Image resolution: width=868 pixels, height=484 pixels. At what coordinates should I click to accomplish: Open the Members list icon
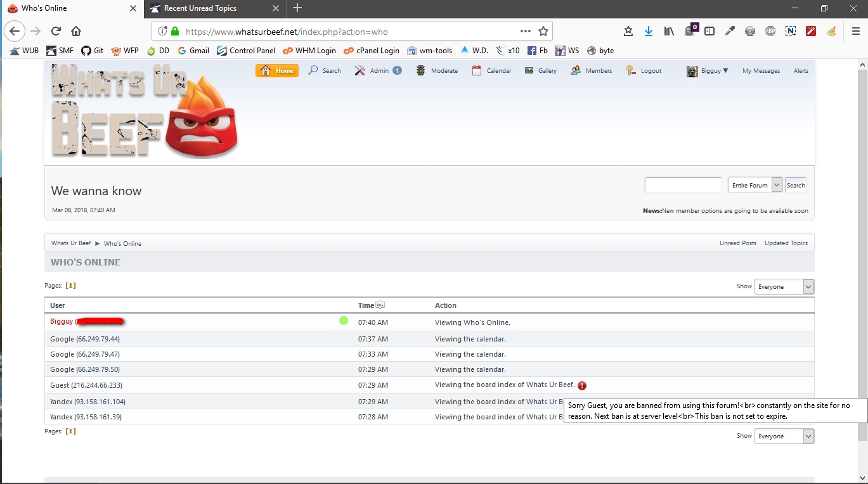point(576,70)
